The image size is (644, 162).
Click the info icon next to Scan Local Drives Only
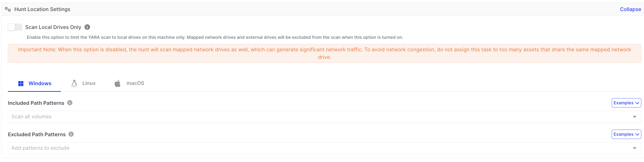coord(87,27)
